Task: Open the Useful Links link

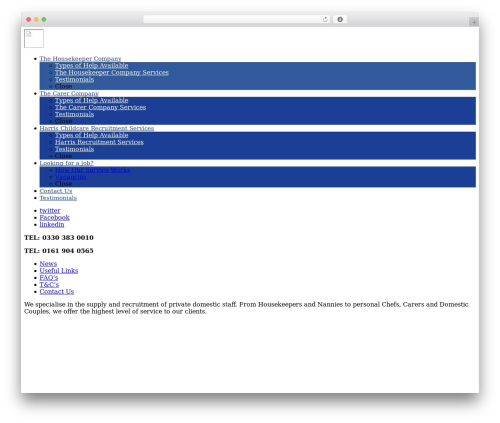Action: 59,271
